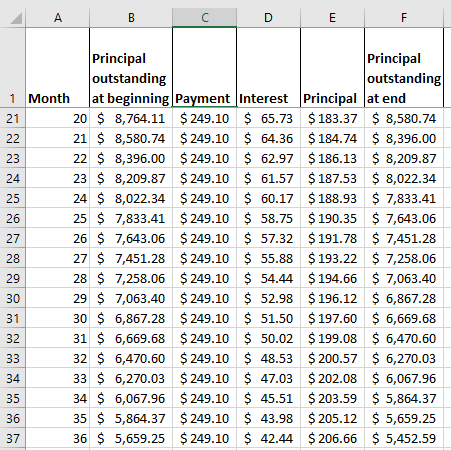
Task: Click beginning principal $6,867.28 in column B
Action: tap(131, 318)
